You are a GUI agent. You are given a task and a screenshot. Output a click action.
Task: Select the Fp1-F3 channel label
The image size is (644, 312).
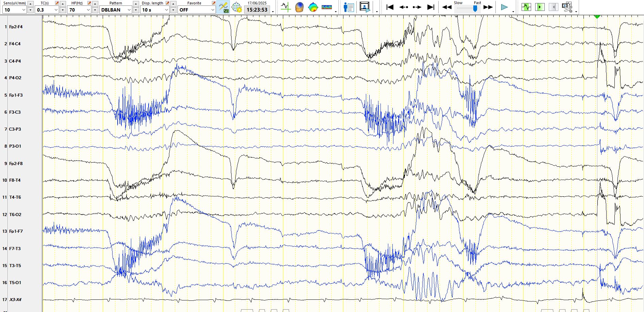pyautogui.click(x=16, y=95)
